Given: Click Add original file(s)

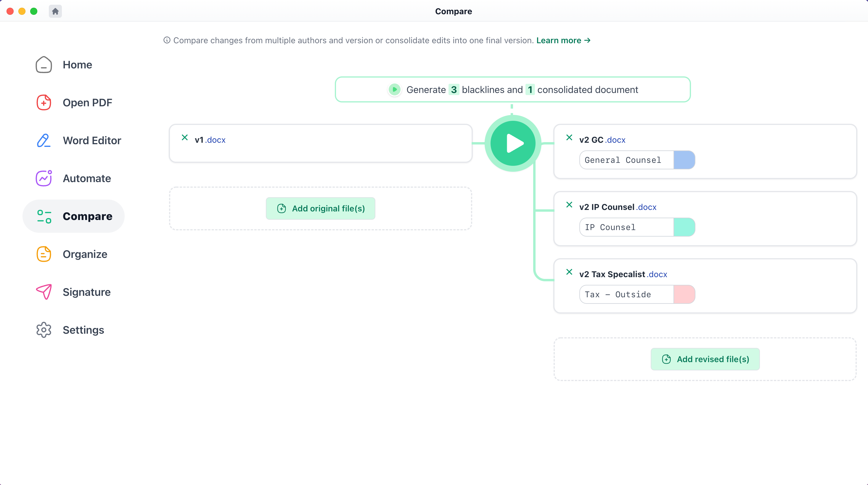Looking at the screenshot, I should (x=320, y=208).
